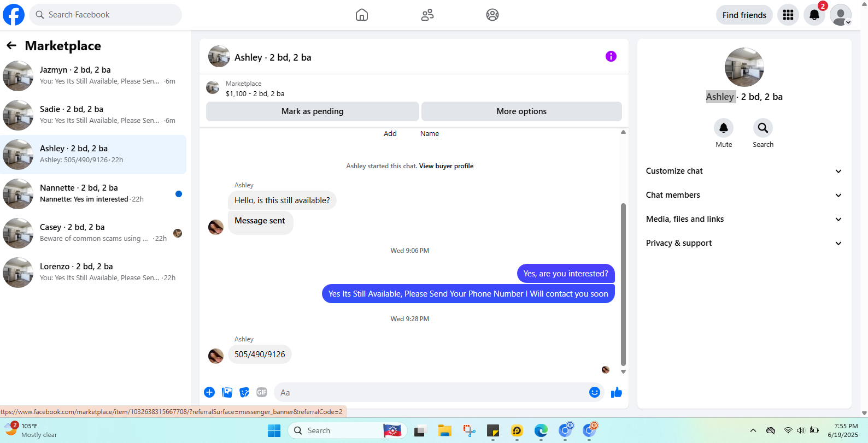The height and width of the screenshot is (443, 868).
Task: Open the Groups icon in top navigation
Action: pos(492,15)
